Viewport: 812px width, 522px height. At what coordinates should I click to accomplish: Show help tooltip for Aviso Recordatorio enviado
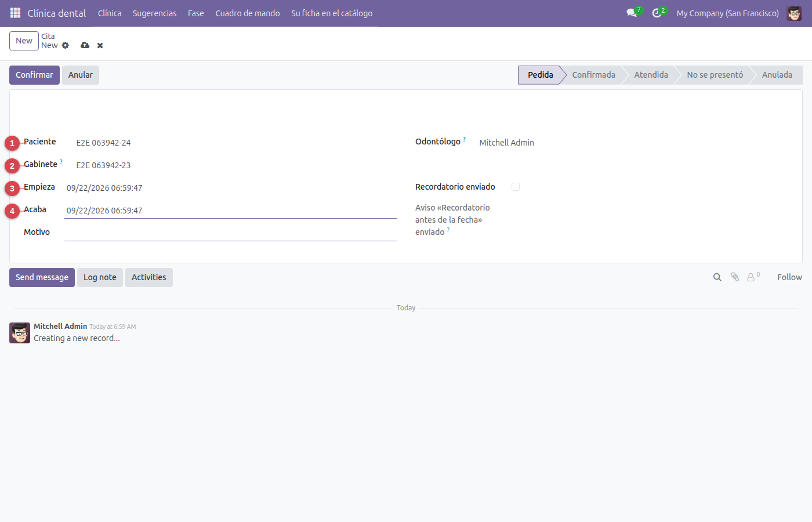[448, 230]
